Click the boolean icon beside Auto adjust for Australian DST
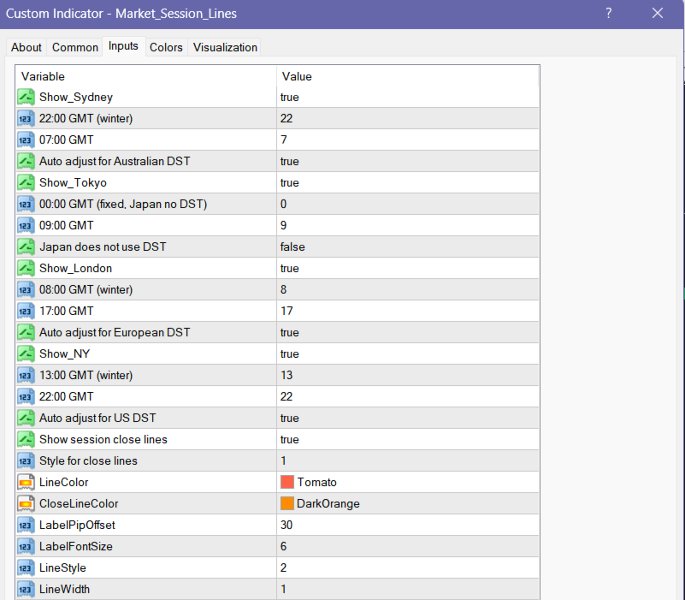 pos(26,161)
